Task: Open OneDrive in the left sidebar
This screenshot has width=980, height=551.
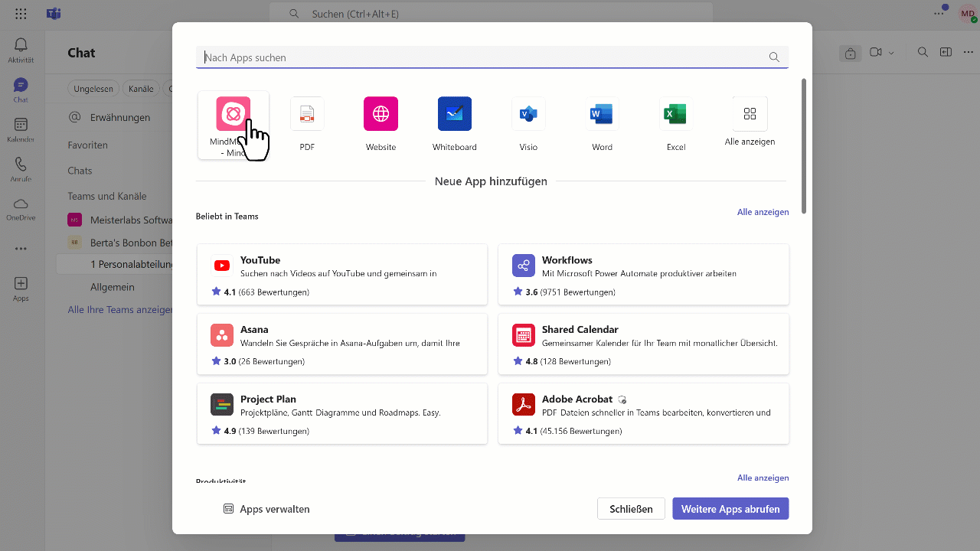Action: point(21,209)
